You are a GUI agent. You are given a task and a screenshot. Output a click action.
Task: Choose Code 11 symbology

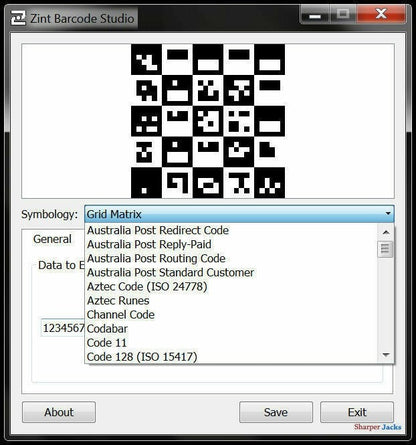click(231, 343)
